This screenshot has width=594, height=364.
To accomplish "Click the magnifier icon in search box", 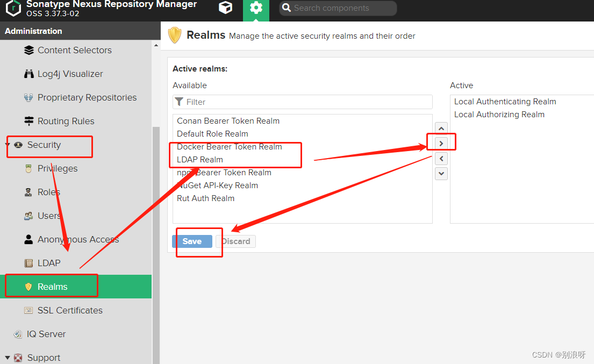I will [x=287, y=8].
